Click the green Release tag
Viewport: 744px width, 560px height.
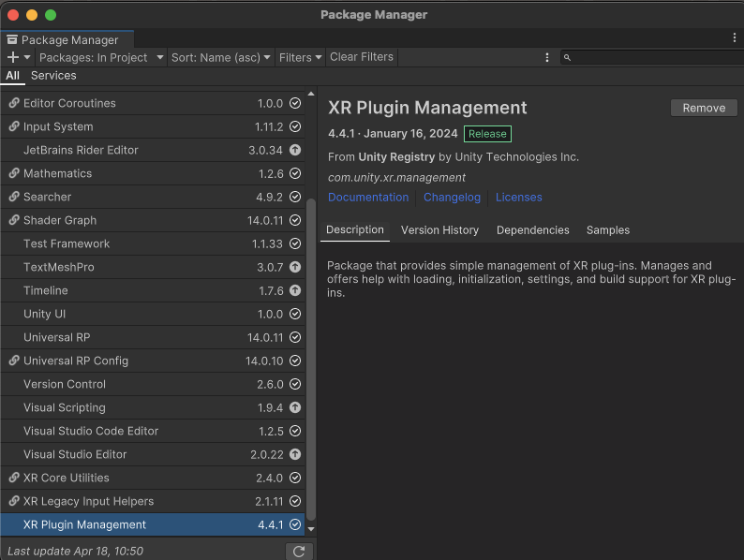pyautogui.click(x=487, y=134)
